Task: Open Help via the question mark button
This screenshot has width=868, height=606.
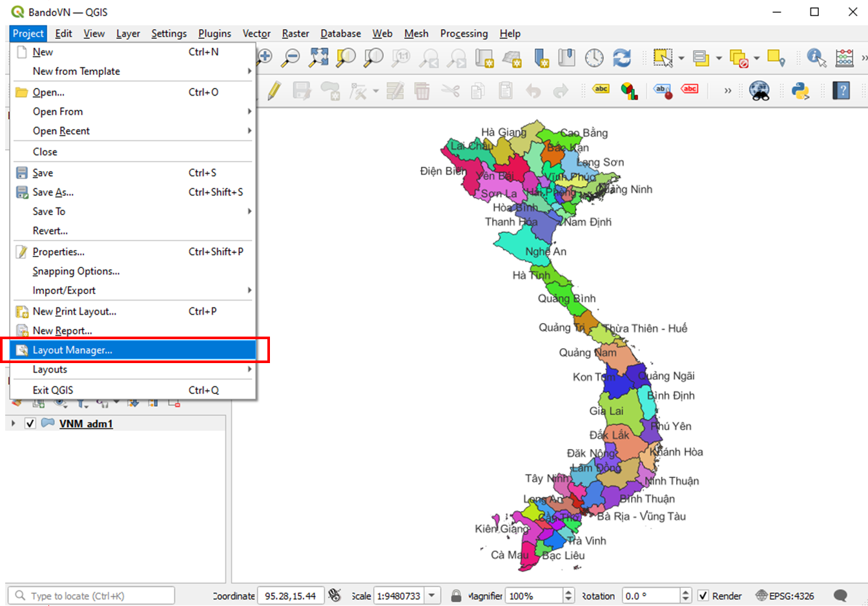Action: coord(841,90)
